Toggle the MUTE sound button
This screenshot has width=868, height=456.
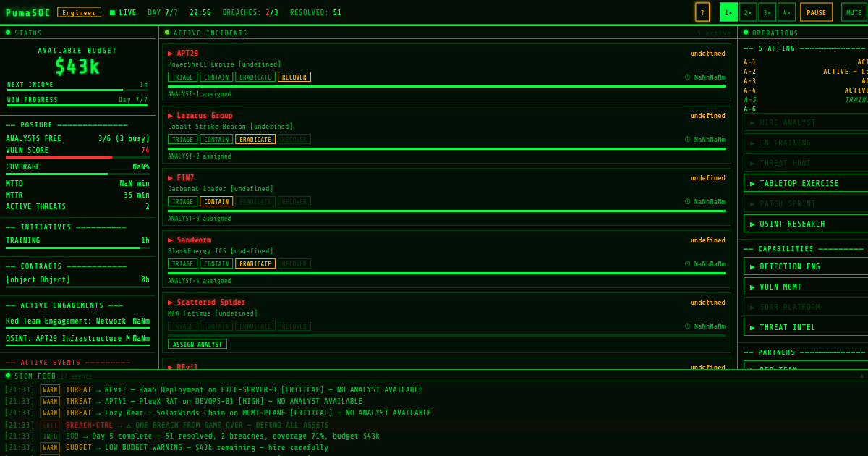(x=854, y=12)
